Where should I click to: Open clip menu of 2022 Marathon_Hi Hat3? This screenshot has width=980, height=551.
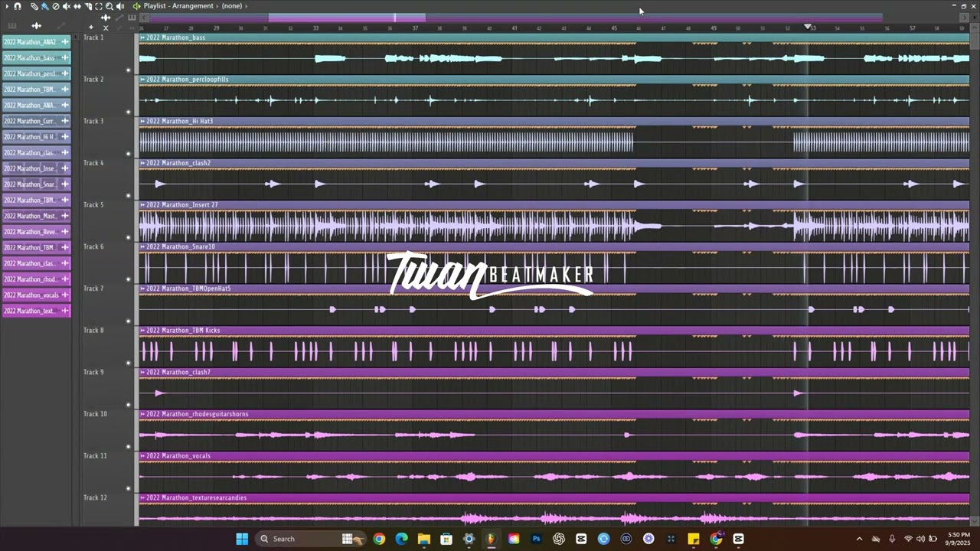(142, 121)
